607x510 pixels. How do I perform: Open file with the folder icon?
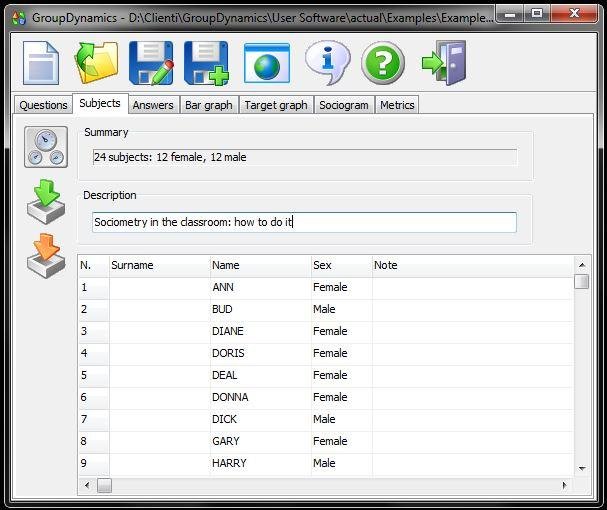pyautogui.click(x=96, y=63)
